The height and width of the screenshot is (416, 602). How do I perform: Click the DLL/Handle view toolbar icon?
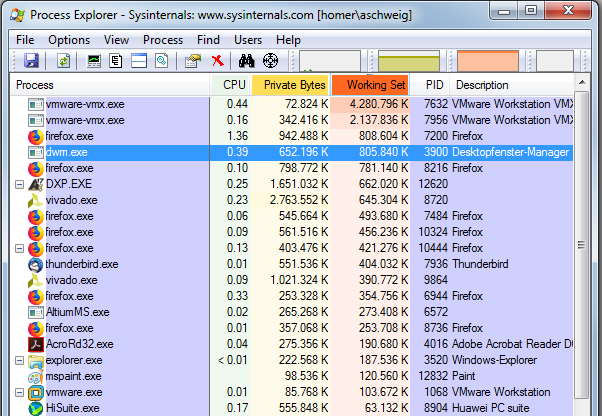pyautogui.click(x=162, y=61)
